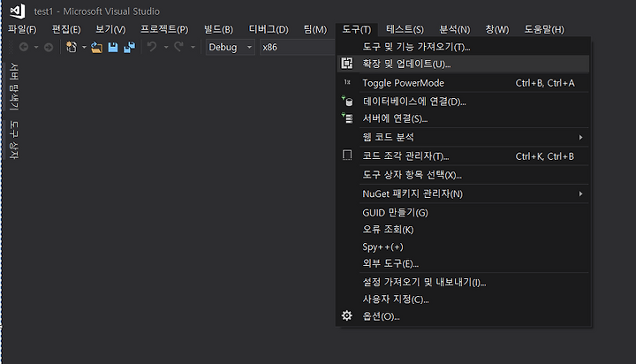Click the 확장 및 업데이트 extension icon
The image size is (636, 364).
(x=347, y=64)
